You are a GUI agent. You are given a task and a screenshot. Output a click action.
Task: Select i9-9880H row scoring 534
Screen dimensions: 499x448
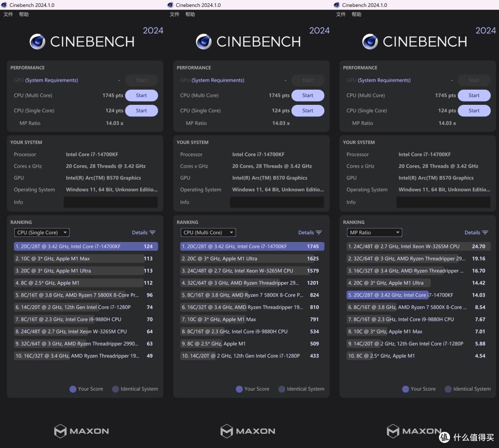[x=252, y=332]
